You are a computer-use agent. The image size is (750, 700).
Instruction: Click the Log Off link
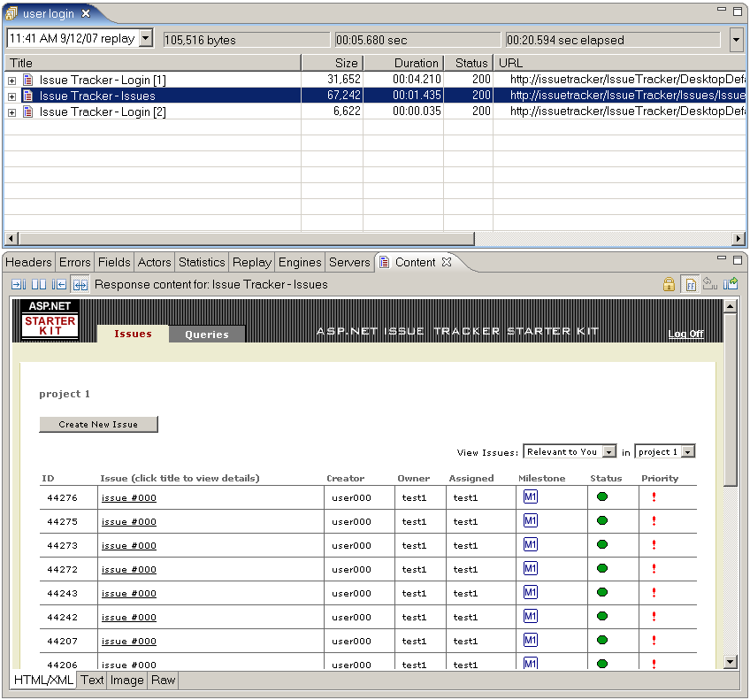click(x=685, y=334)
